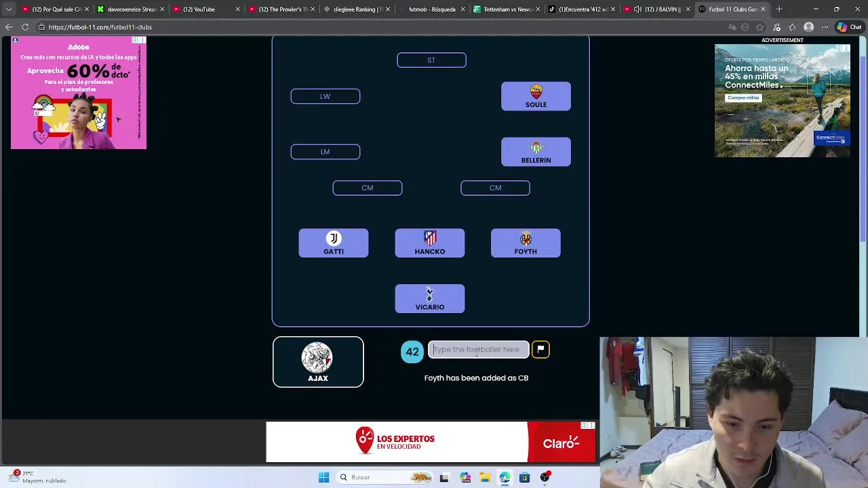Select the empty LW position slot

pos(325,96)
